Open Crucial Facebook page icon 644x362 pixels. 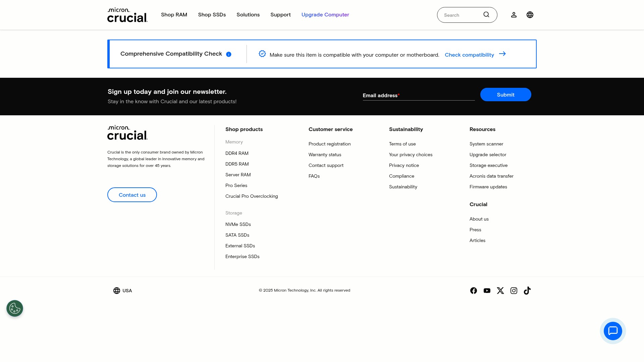click(474, 291)
